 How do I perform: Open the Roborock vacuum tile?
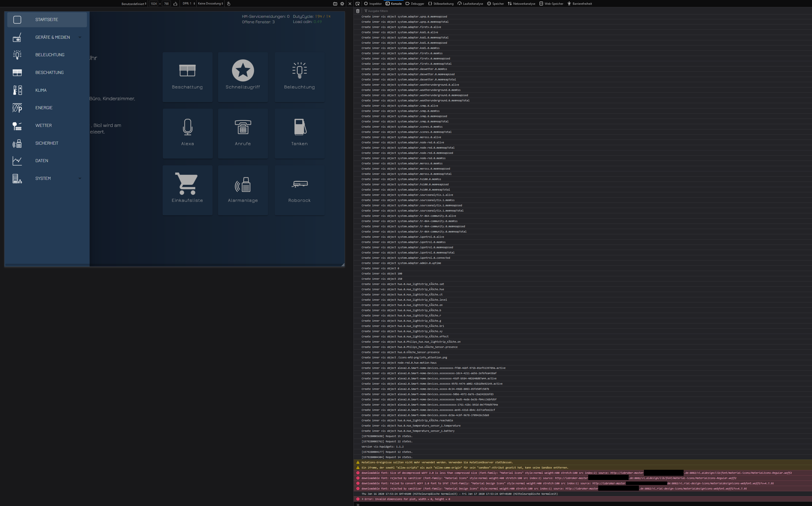tap(299, 190)
